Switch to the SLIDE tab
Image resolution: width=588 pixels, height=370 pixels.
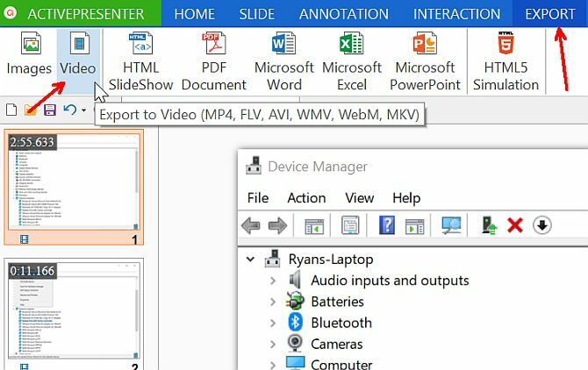(257, 14)
